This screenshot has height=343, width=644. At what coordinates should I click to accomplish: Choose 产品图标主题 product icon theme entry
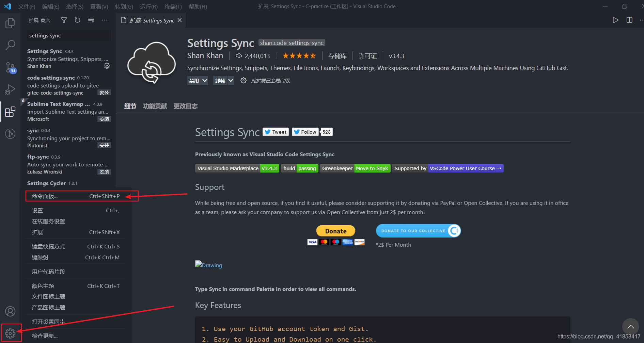click(76, 308)
